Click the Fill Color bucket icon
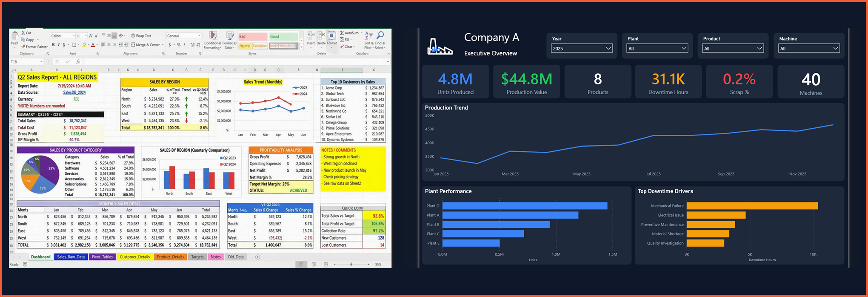This screenshot has width=868, height=297. click(84, 45)
